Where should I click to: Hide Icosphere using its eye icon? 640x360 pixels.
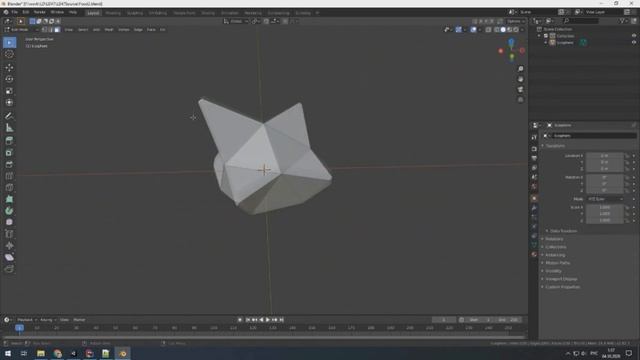coord(634,42)
